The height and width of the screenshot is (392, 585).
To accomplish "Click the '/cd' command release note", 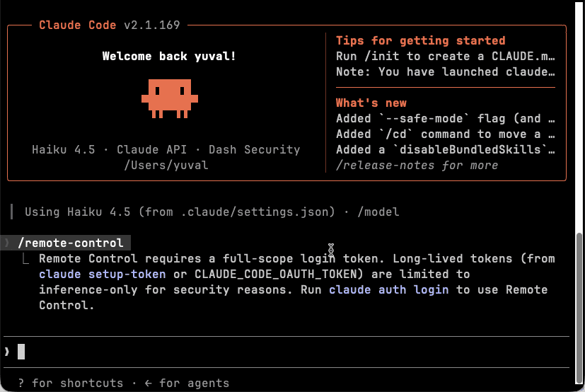I will point(445,134).
